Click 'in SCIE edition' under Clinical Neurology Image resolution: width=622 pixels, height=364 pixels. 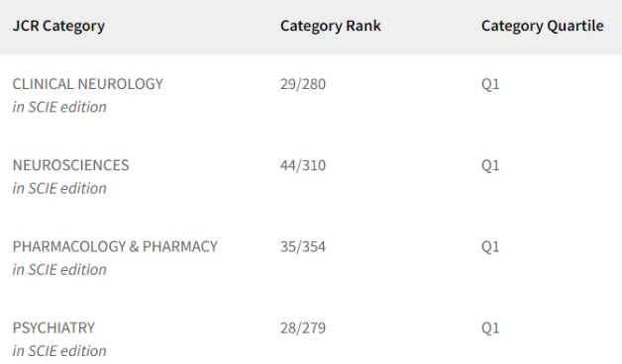pos(59,107)
